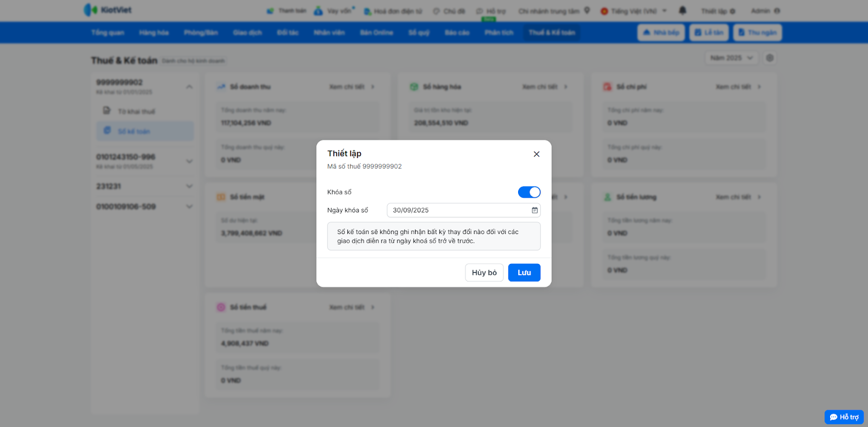Open the Hỗ trợ chat widget
This screenshot has width=868, height=427.
point(844,417)
